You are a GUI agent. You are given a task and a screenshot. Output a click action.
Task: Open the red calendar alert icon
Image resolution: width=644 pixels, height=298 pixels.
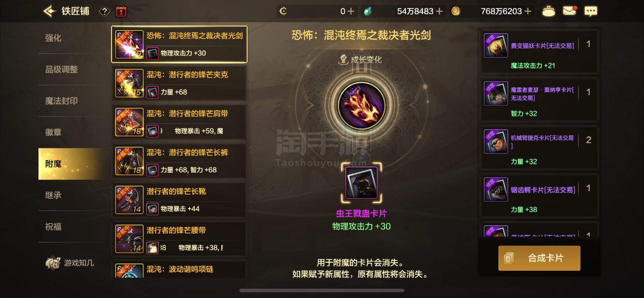[121, 11]
